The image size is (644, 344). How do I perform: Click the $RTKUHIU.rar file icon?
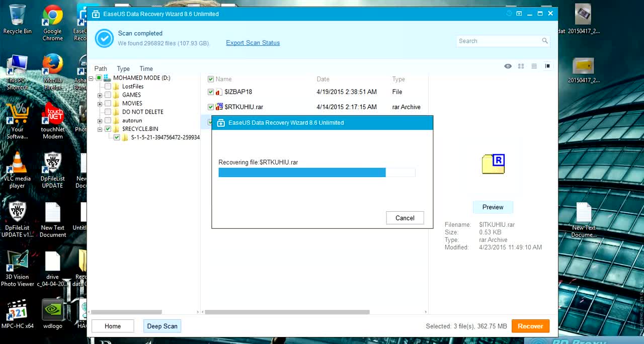[219, 107]
